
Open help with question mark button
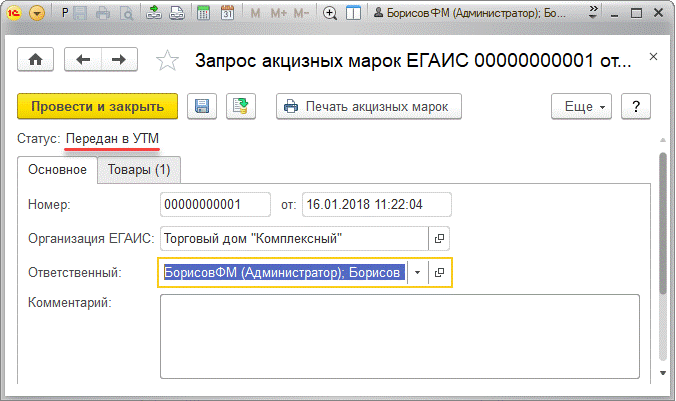click(635, 106)
